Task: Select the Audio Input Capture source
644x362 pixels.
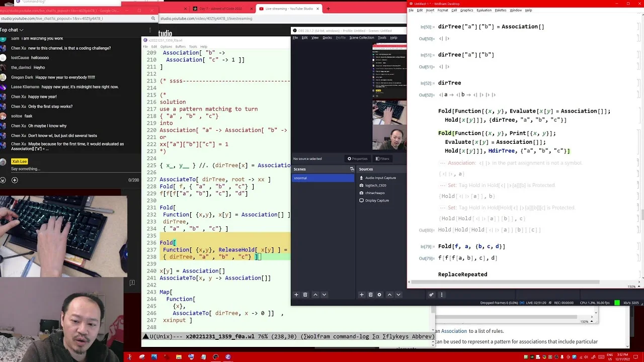Action: (x=380, y=178)
